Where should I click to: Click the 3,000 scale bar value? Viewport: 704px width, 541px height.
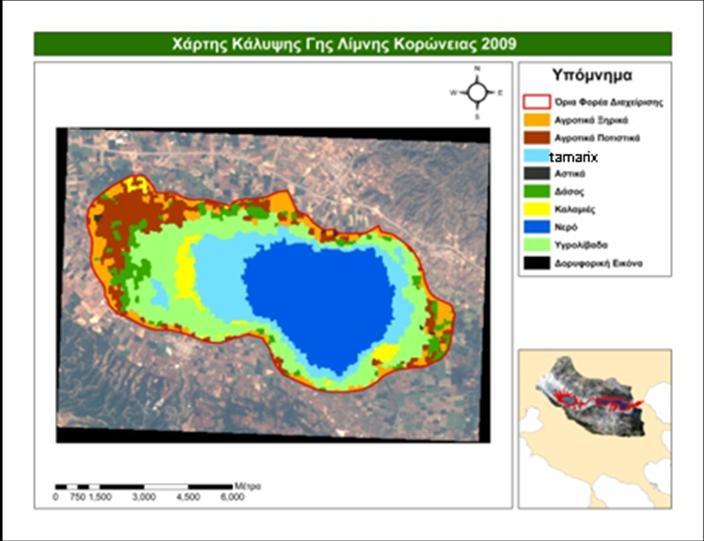(x=144, y=497)
